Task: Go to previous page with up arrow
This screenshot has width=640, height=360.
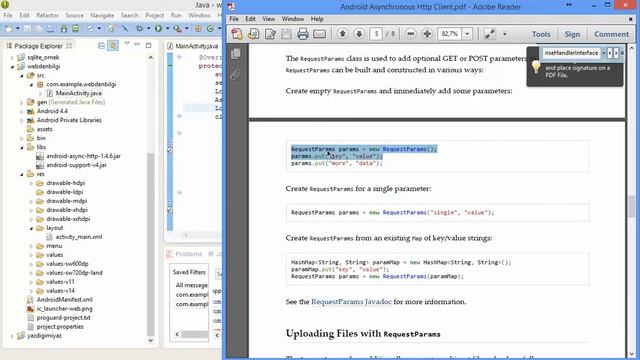Action: (342, 34)
